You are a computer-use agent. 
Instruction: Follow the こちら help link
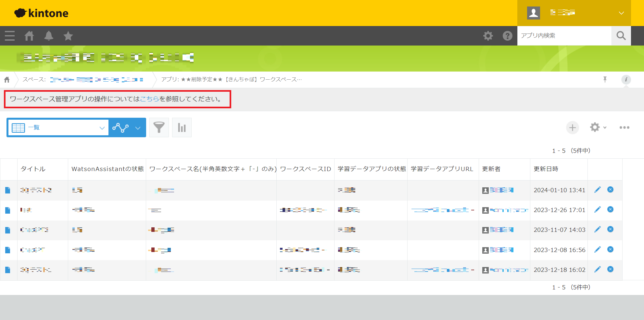pos(149,99)
